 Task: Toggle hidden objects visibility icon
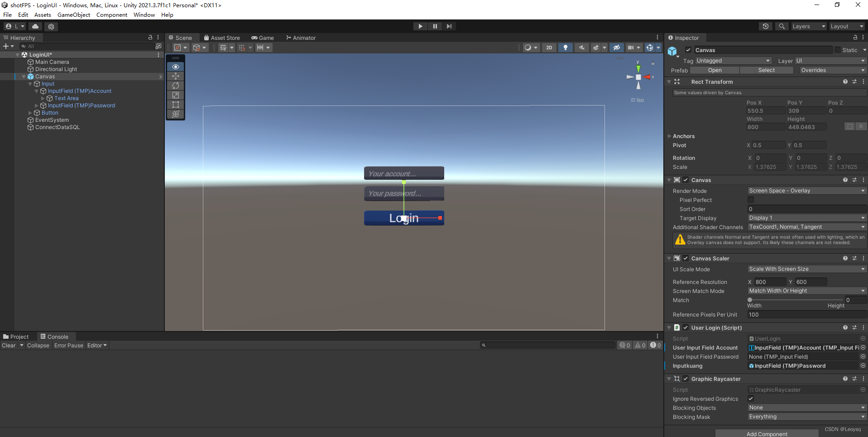click(x=616, y=48)
